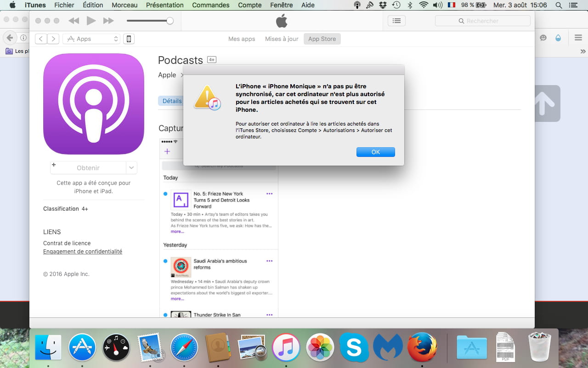
Task: Go back with the iTunes back arrow
Action: point(41,39)
